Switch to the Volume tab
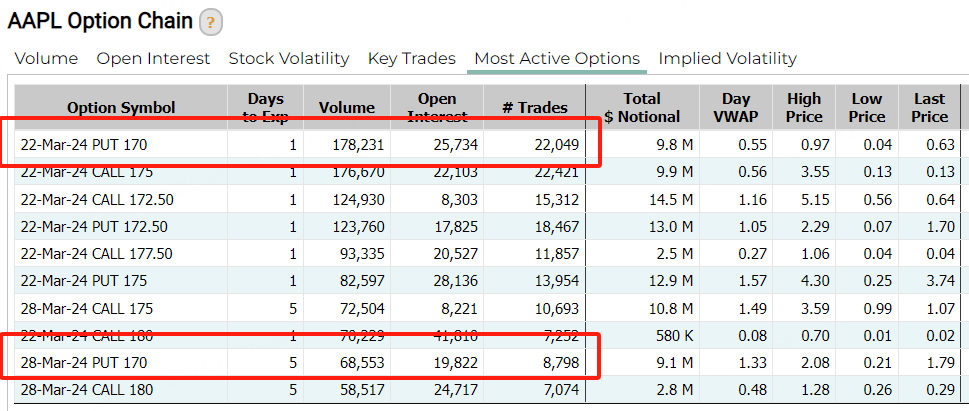The image size is (969, 411). [46, 59]
